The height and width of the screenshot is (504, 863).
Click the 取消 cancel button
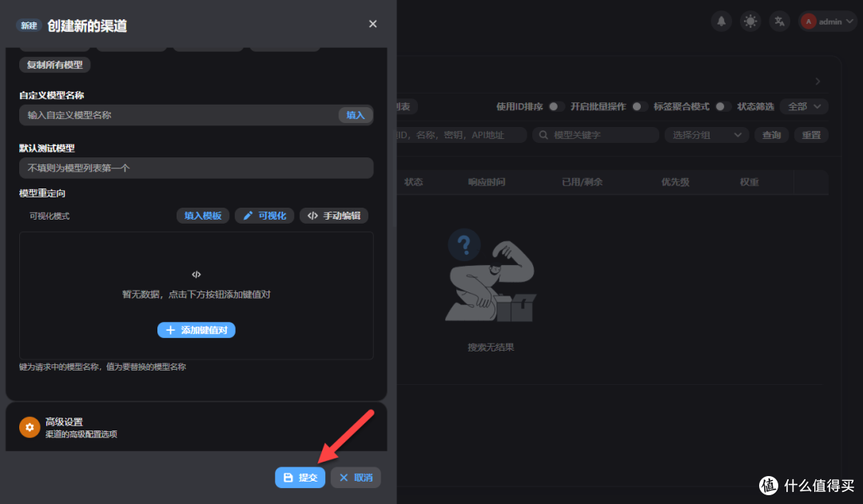356,478
